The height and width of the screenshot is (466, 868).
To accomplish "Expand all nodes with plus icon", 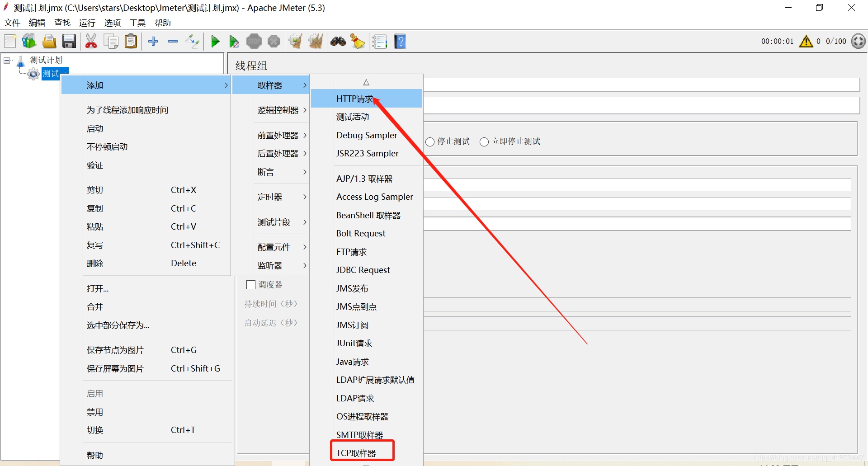I will (153, 42).
